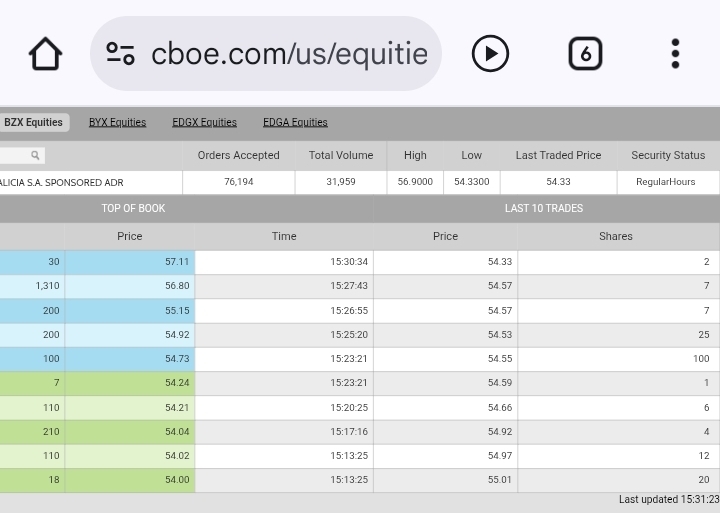Switch to BYX Equities tab
This screenshot has height=513, width=720.
click(117, 122)
